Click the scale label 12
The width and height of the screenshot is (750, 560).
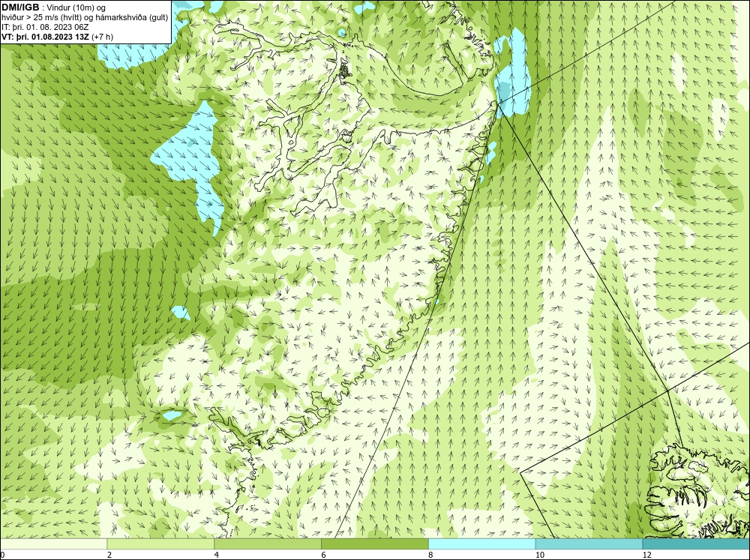click(x=647, y=555)
